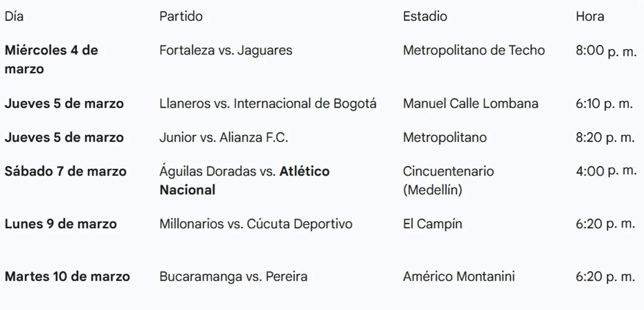Image resolution: width=644 pixels, height=310 pixels.
Task: Select the Cincuentenario (Medellín) stadium cell
Action: (x=448, y=180)
